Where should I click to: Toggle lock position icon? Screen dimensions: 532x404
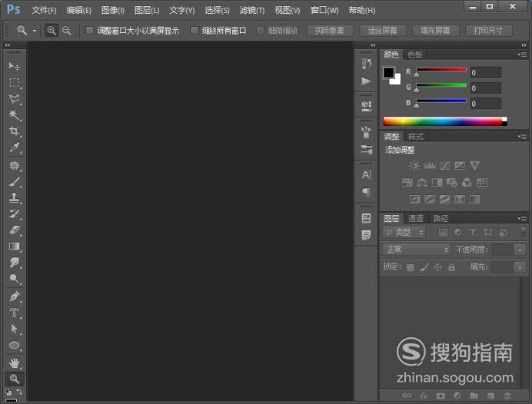437,267
